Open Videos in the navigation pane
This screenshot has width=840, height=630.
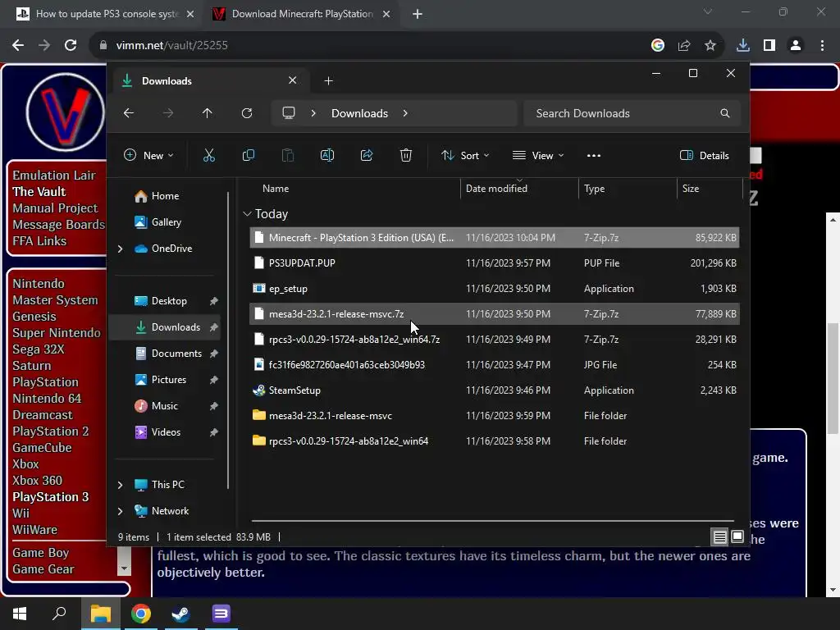pyautogui.click(x=166, y=432)
